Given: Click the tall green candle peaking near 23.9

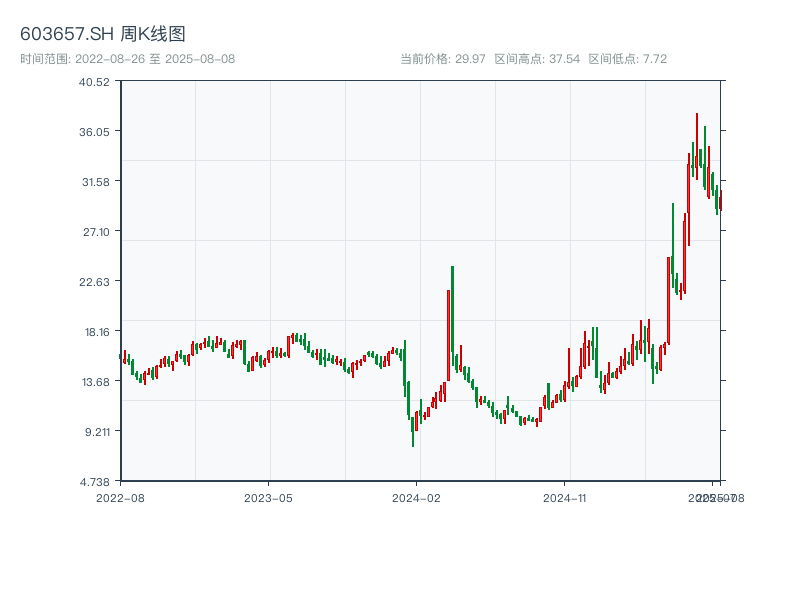Looking at the screenshot, I should point(453,316).
